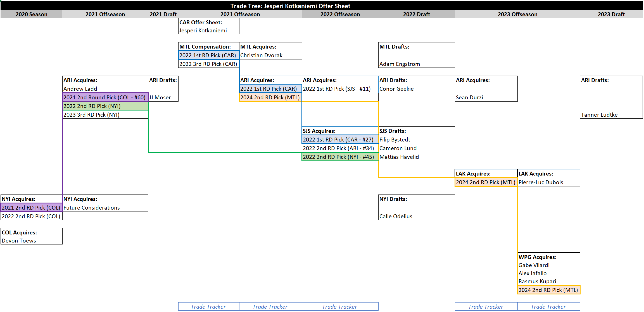Open Trade Tracker link under LAK 2024 2nd pick column
The height and width of the screenshot is (312, 644).
click(486, 306)
